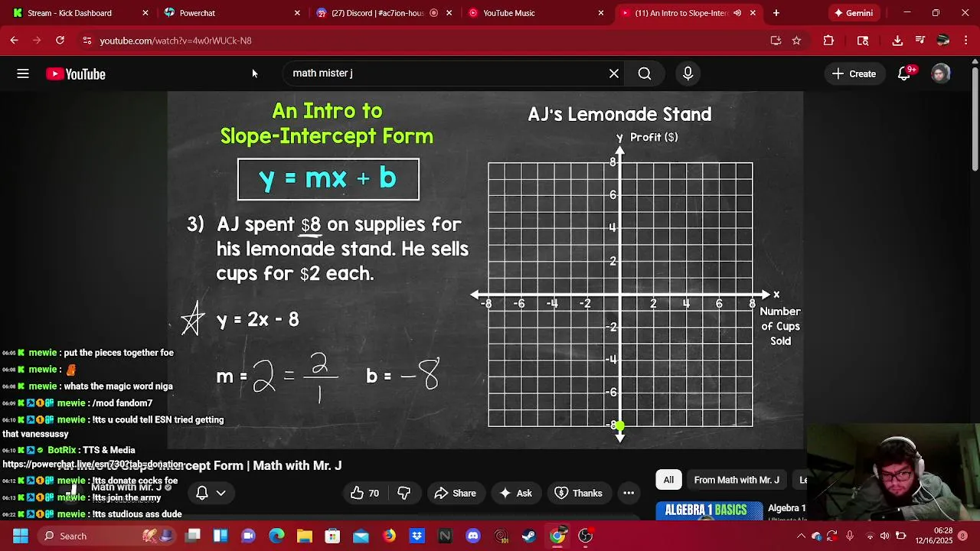Viewport: 980px width, 551px height.
Task: Mute audio on the Slope-Intercept tab
Action: click(737, 13)
